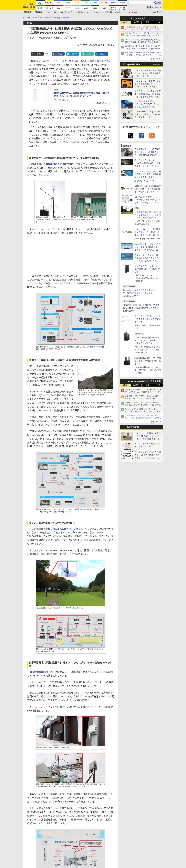This screenshot has height=868, width=186.
Task: Open the 家電 Watch tab
Action: click(95, 3)
